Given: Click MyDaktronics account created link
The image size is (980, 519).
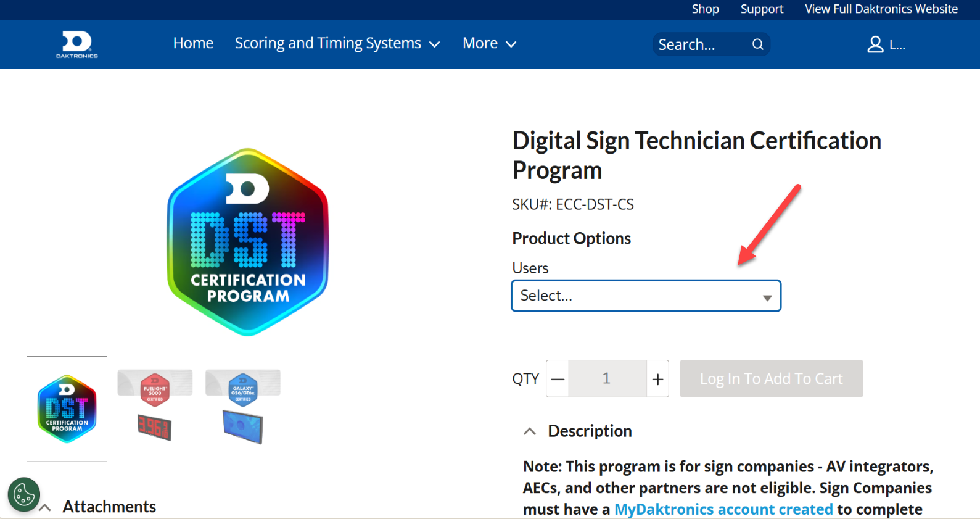Looking at the screenshot, I should 723,509.
